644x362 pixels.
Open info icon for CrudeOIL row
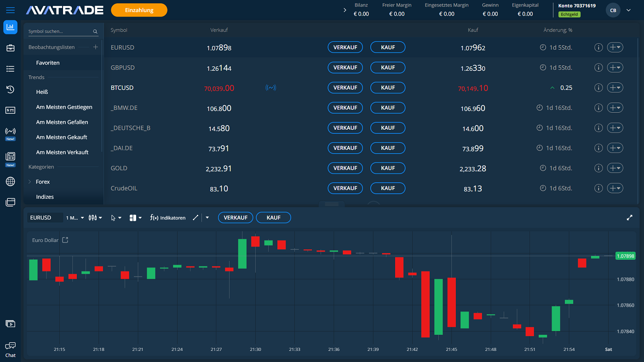(x=598, y=188)
